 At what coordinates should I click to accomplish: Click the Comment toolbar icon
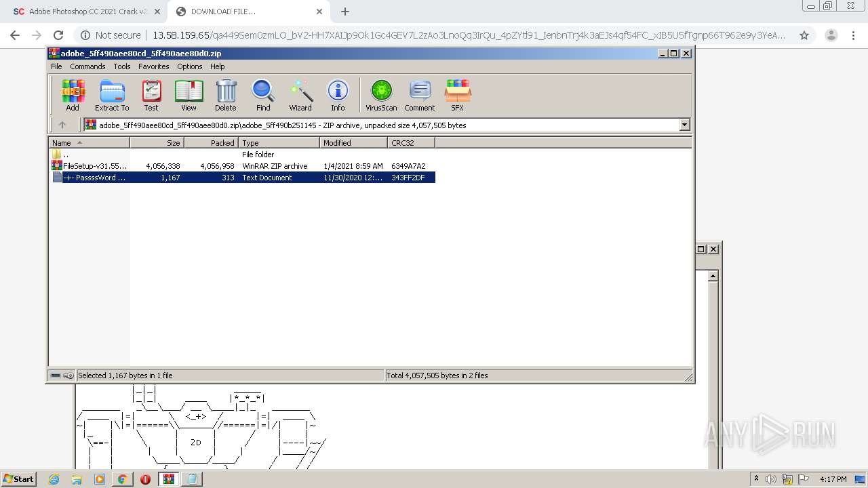(x=420, y=95)
